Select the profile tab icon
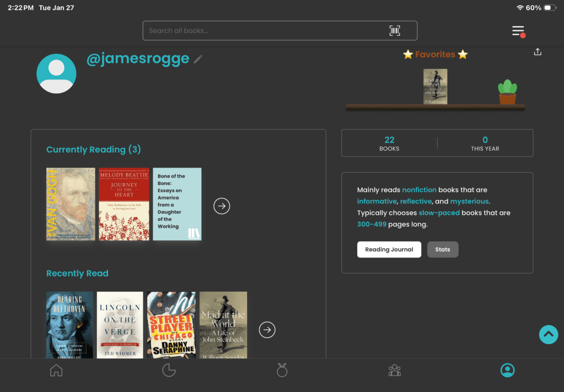 [x=507, y=370]
